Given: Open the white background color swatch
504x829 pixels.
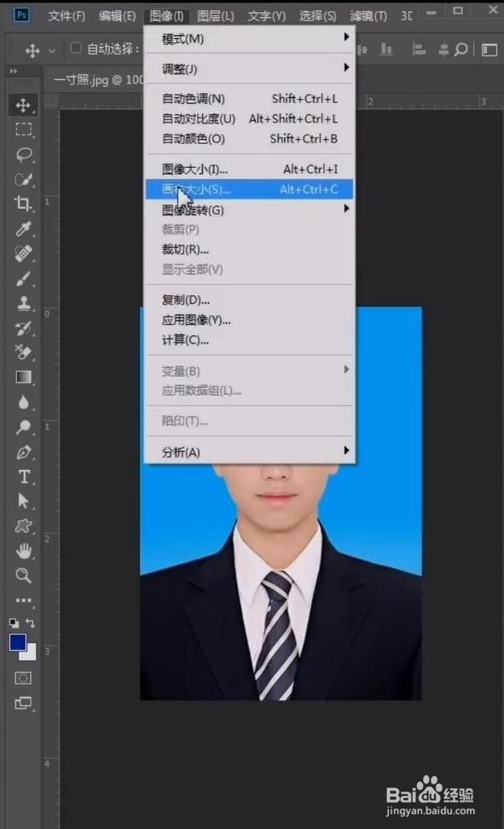Looking at the screenshot, I should tap(30, 654).
